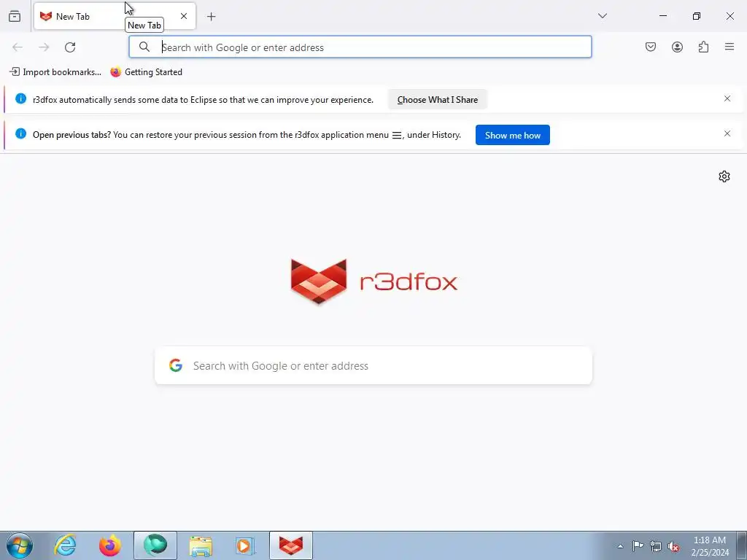Screen dimensions: 747x560
Task: Switch to the green globe browser taskbar app
Action: pyautogui.click(x=155, y=545)
